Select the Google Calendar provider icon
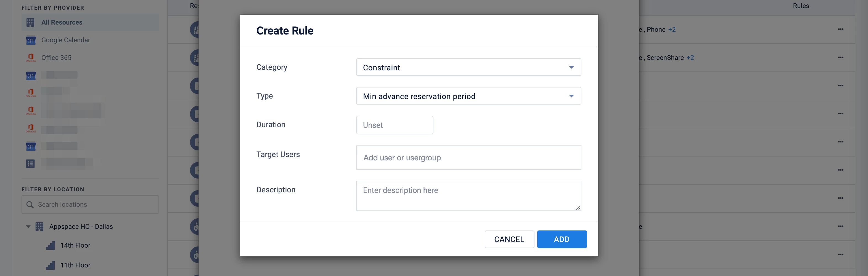868x276 pixels. coord(31,40)
